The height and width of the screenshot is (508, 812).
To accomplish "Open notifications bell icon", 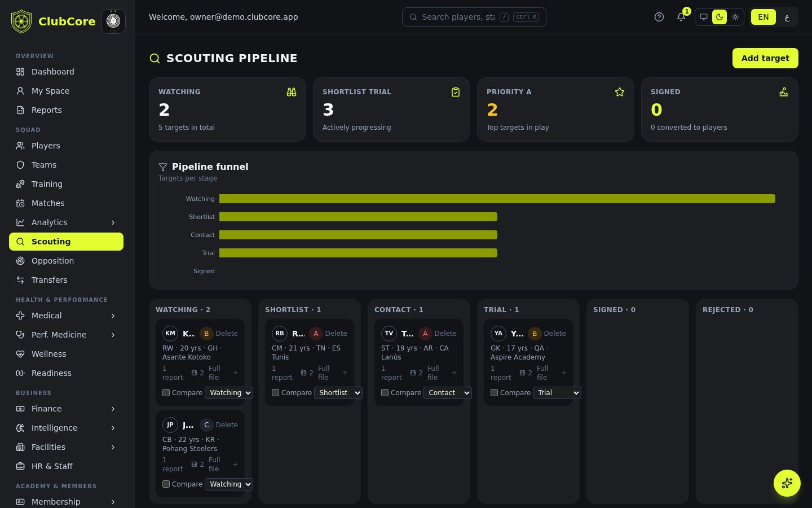I will [681, 17].
